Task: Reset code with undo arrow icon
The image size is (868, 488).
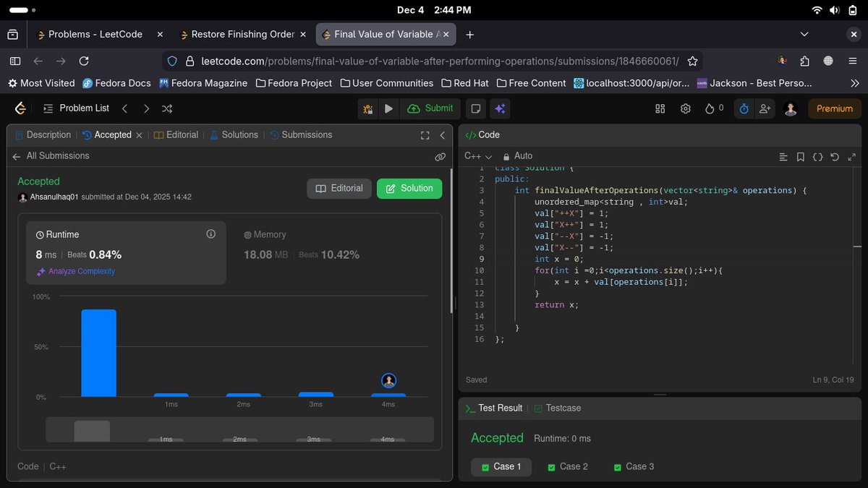Action: tap(835, 156)
